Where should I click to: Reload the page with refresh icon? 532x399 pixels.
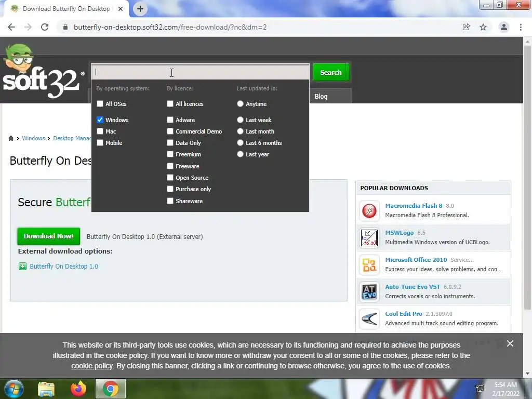point(45,27)
